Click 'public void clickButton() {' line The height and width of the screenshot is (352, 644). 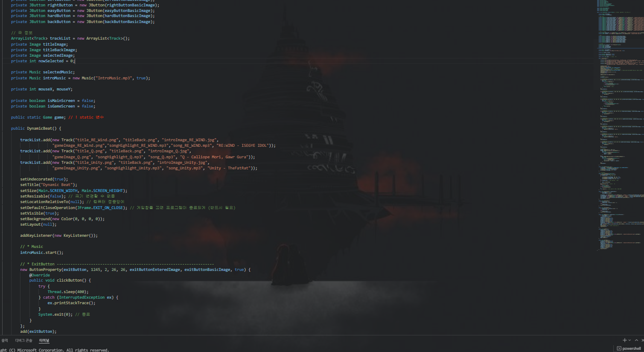pyautogui.click(x=60, y=280)
